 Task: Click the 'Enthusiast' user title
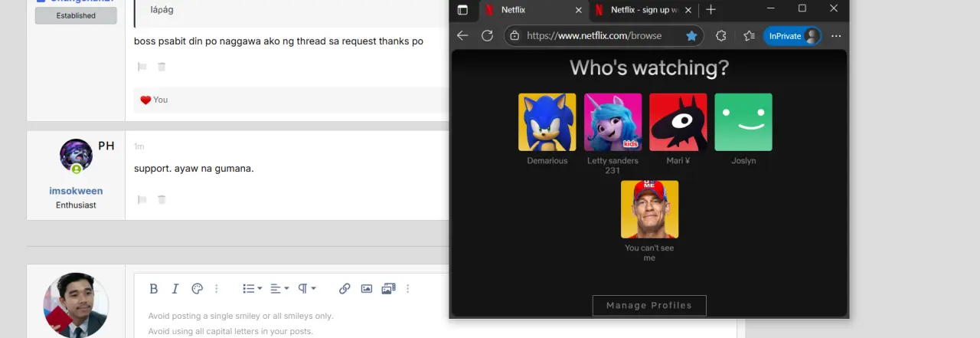[x=76, y=205]
